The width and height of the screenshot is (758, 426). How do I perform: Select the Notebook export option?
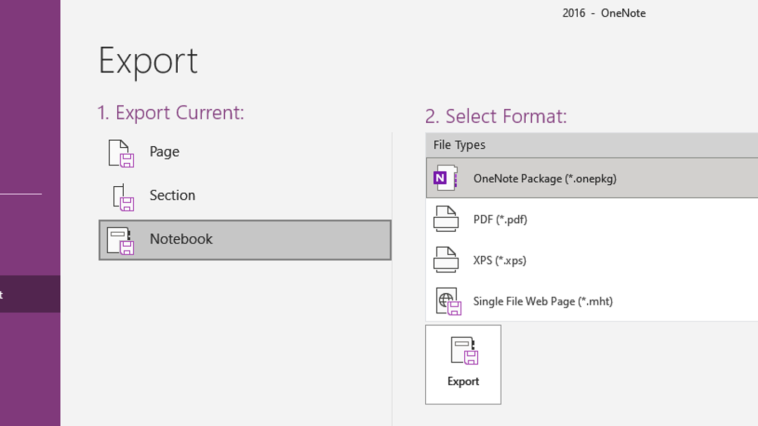click(245, 240)
